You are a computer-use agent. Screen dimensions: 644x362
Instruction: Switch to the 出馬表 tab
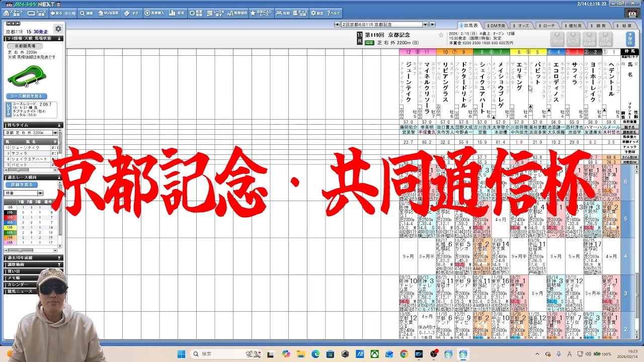click(469, 25)
